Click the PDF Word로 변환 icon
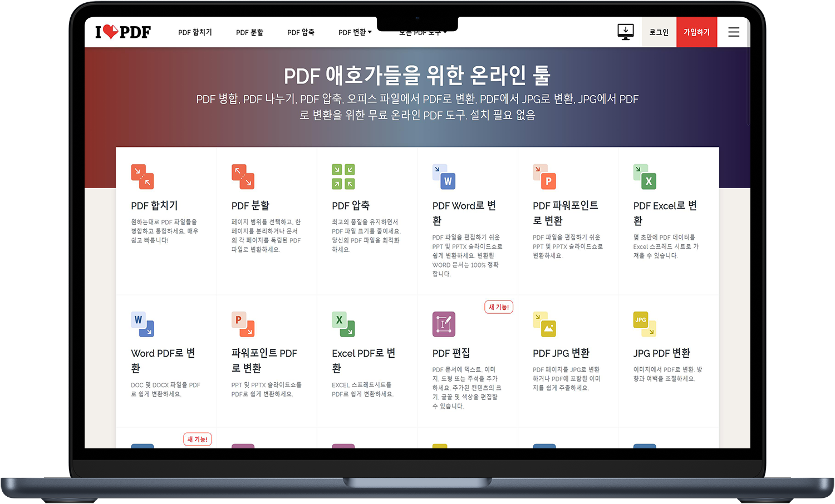Viewport: 835px width, 504px height. (444, 176)
